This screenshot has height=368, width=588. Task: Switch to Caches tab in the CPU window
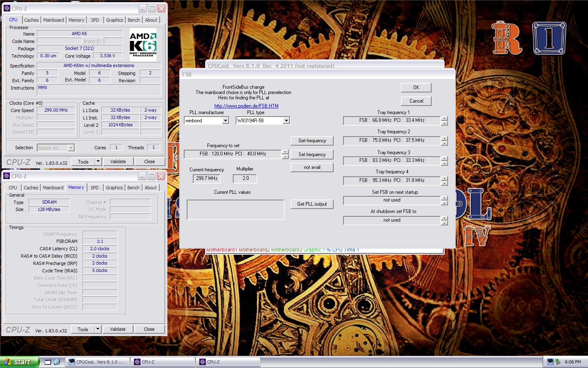click(x=31, y=20)
